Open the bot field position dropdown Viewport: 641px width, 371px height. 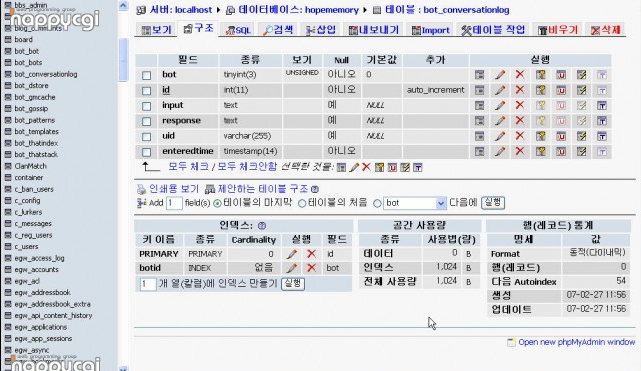click(415, 203)
